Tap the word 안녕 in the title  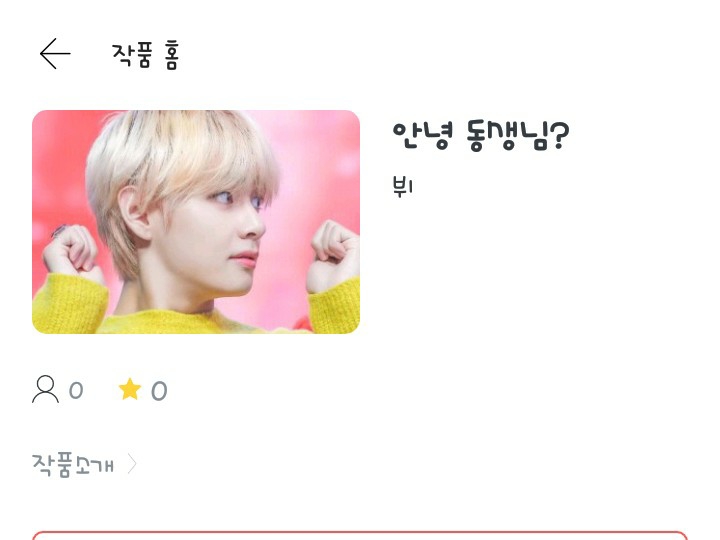(x=423, y=136)
